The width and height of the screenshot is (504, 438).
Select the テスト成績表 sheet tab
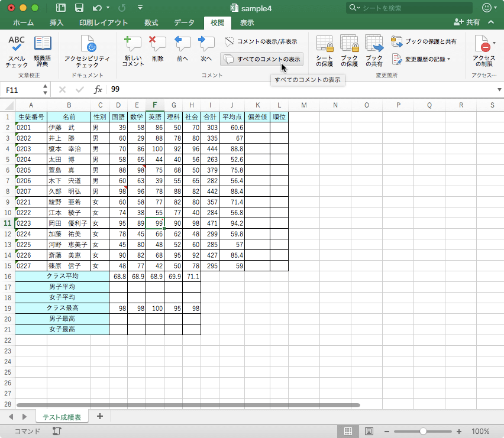[62, 417]
